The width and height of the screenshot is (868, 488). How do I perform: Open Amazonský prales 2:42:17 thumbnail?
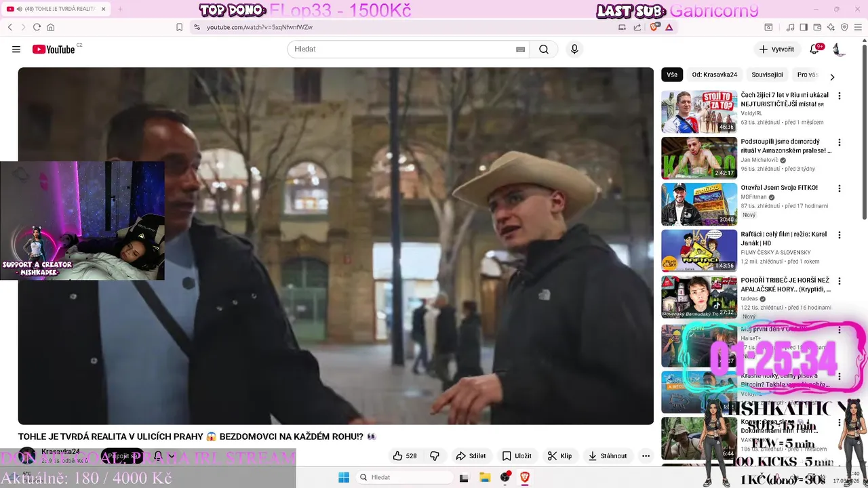(x=699, y=158)
